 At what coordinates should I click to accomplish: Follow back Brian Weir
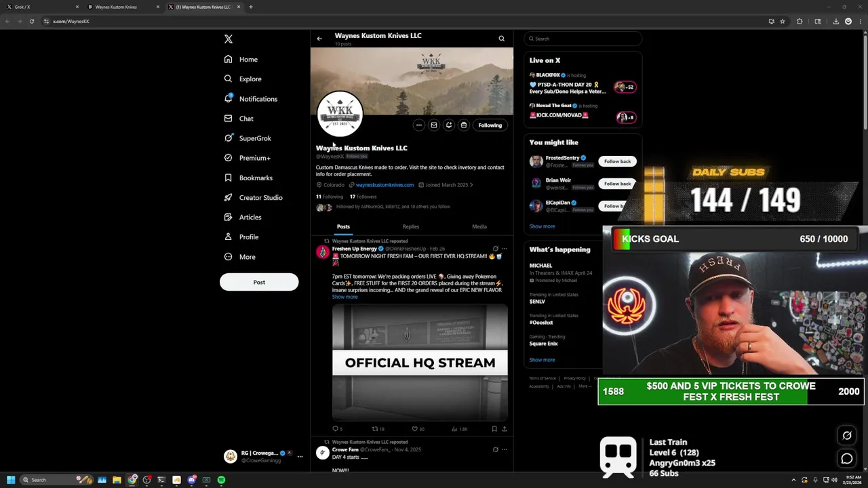(x=617, y=184)
